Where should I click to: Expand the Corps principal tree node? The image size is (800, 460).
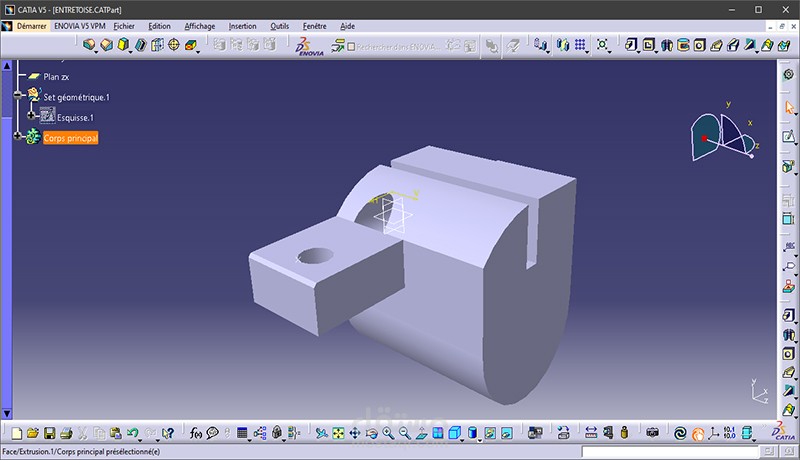[18, 136]
